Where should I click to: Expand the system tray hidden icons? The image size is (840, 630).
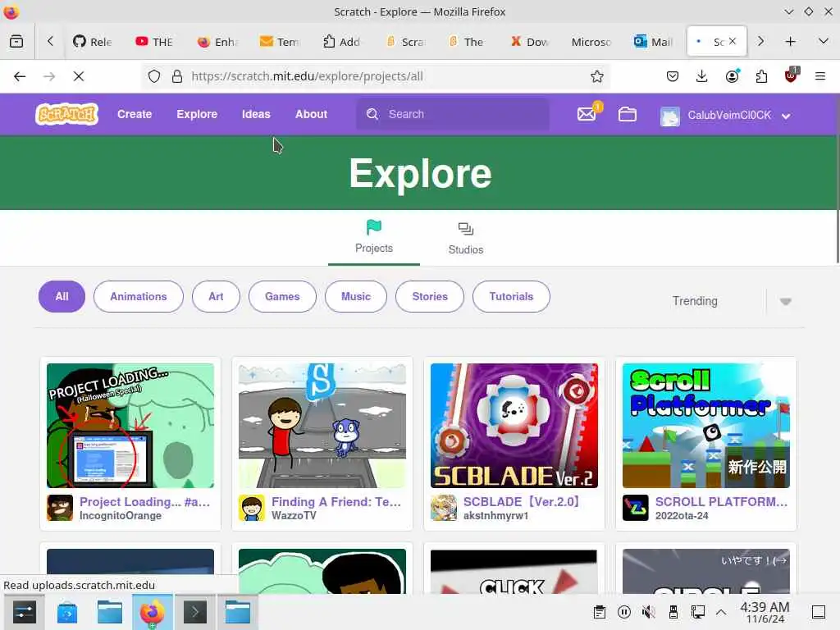coord(721,612)
